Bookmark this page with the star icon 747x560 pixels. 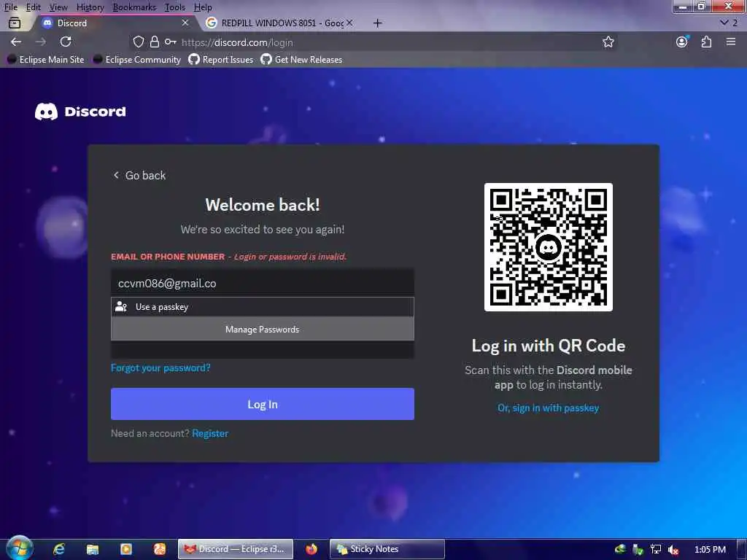pos(608,42)
